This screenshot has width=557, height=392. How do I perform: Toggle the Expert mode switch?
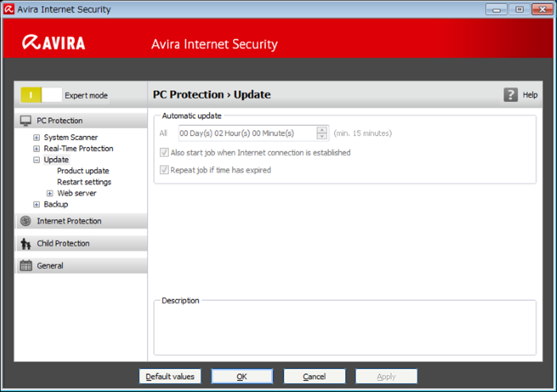point(41,95)
